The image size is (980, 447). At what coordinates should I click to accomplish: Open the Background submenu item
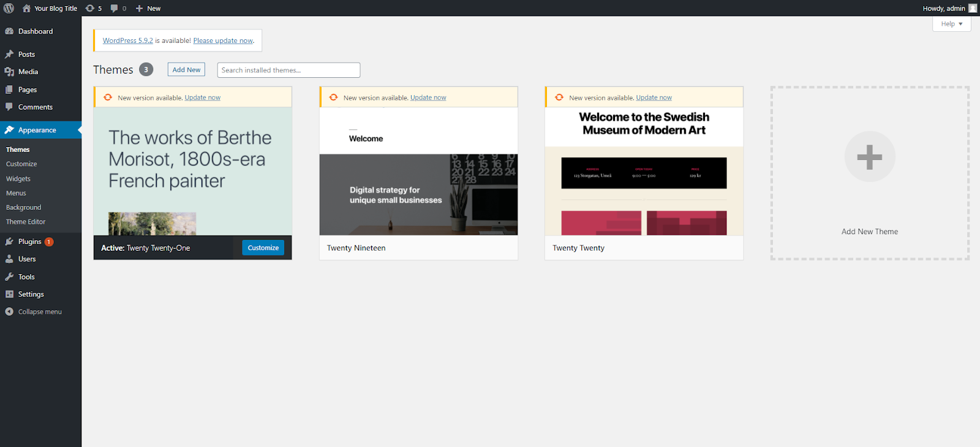coord(24,207)
